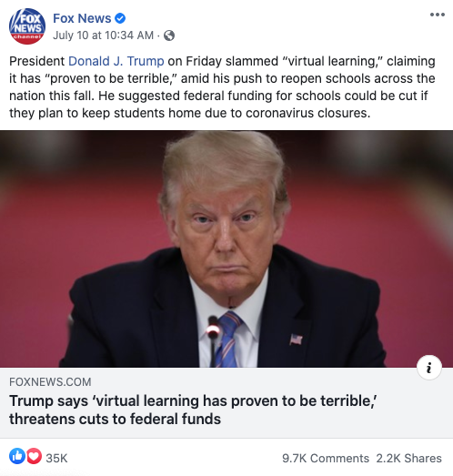Open the Fox News page name link
The width and height of the screenshot is (453, 476).
point(82,18)
